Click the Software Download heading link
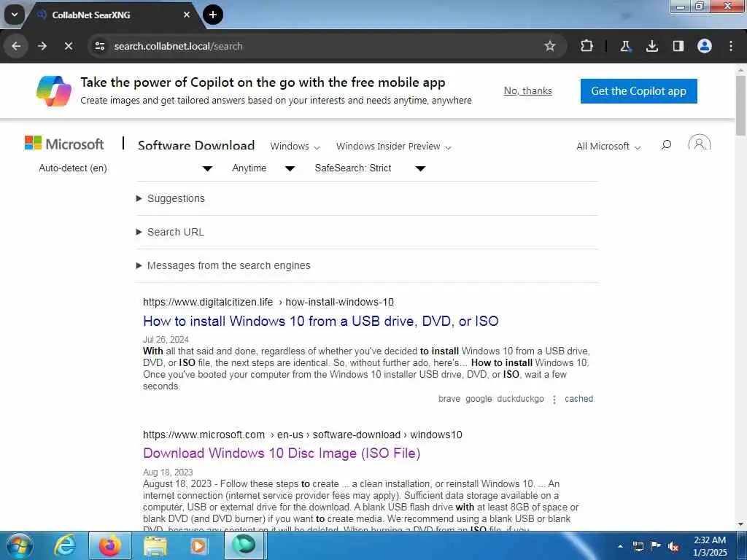Image resolution: width=747 pixels, height=560 pixels. click(x=196, y=145)
